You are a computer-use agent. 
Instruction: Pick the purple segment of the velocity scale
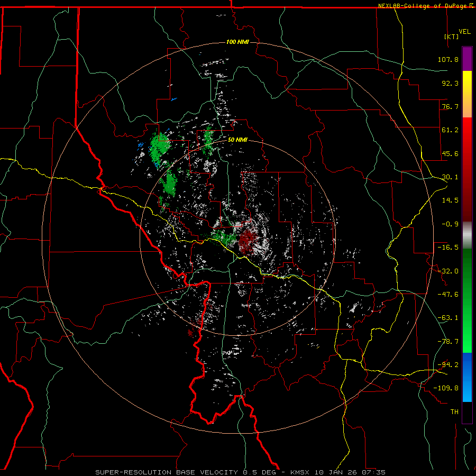tap(467, 59)
